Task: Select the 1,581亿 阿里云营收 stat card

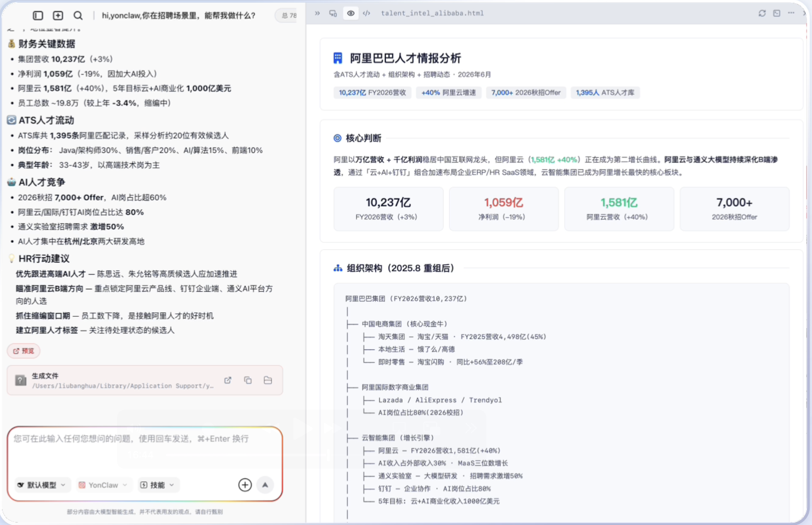Action: [619, 209]
